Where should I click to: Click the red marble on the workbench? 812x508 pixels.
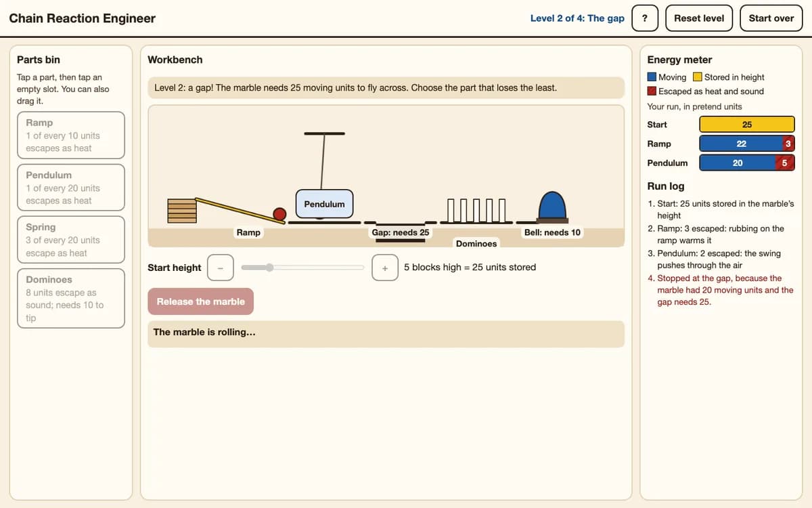pyautogui.click(x=279, y=214)
